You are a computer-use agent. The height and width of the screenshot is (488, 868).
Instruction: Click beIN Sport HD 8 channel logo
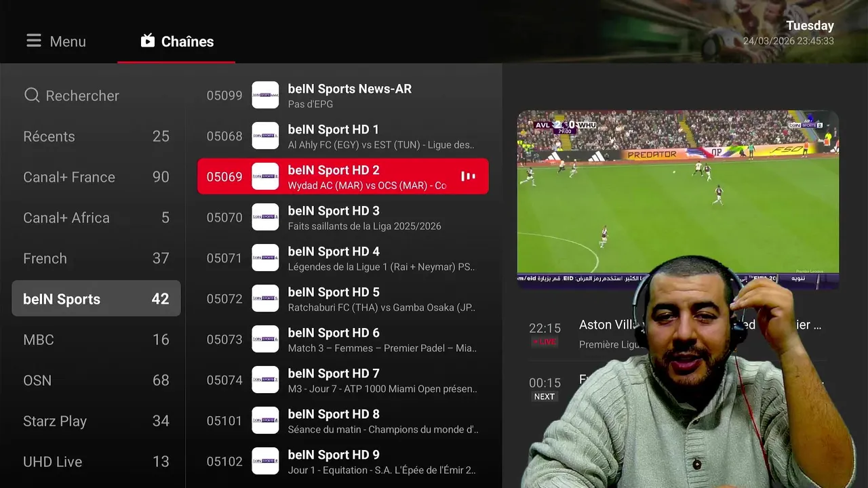tap(265, 420)
